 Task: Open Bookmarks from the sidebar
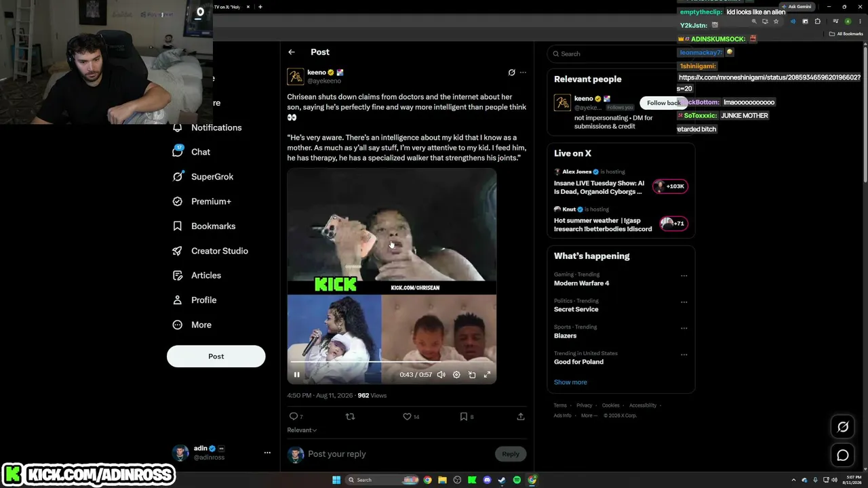click(x=204, y=226)
